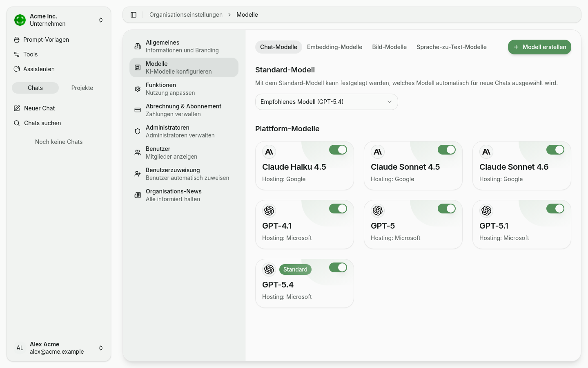The height and width of the screenshot is (368, 588).
Task: Click Hosting: Google under Claude Sonnet 4.5
Action: click(392, 179)
